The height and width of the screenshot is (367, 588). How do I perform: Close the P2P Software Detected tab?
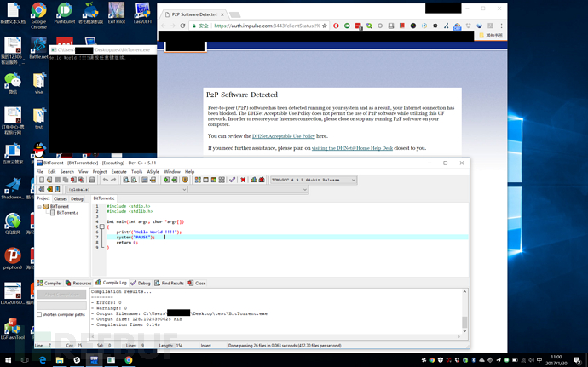click(x=222, y=14)
